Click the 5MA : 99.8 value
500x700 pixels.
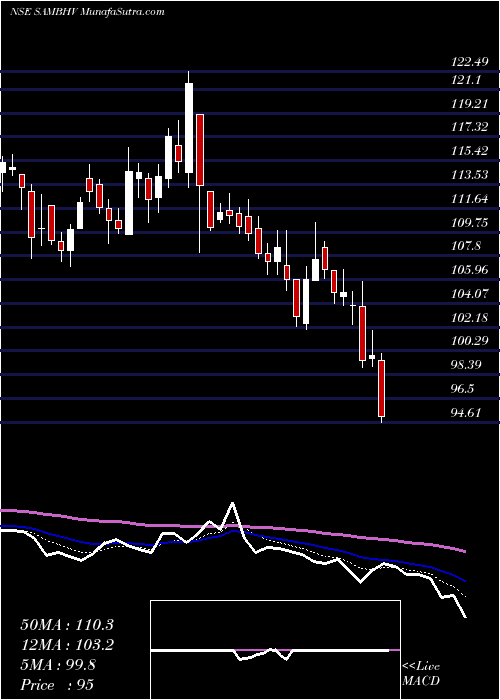click(x=58, y=665)
